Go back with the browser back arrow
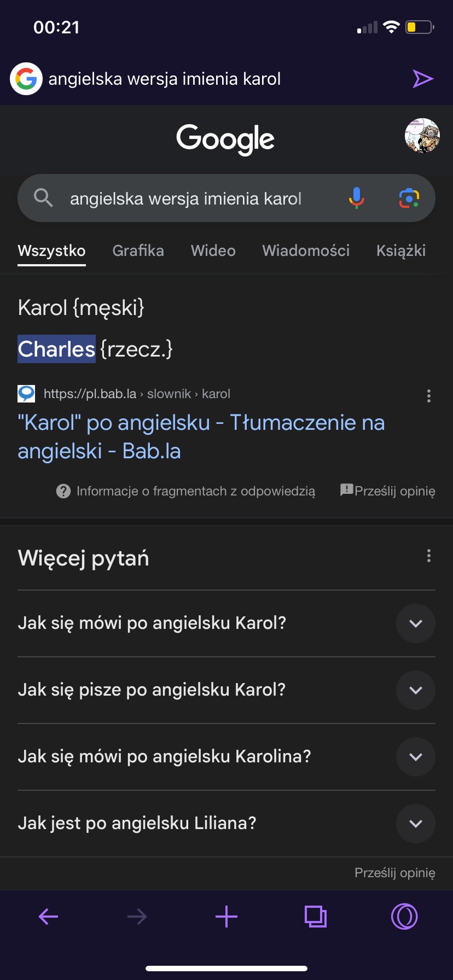Viewport: 453px width, 980px height. click(x=48, y=917)
